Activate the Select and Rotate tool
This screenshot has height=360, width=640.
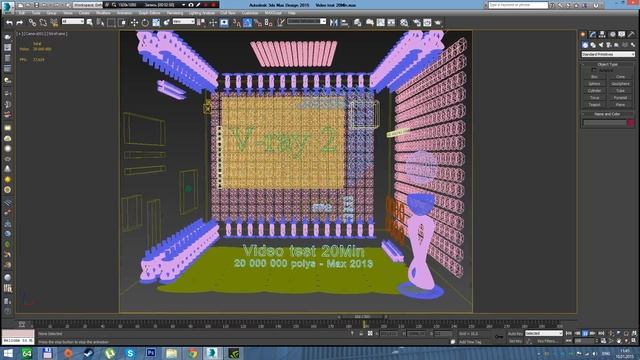145,23
